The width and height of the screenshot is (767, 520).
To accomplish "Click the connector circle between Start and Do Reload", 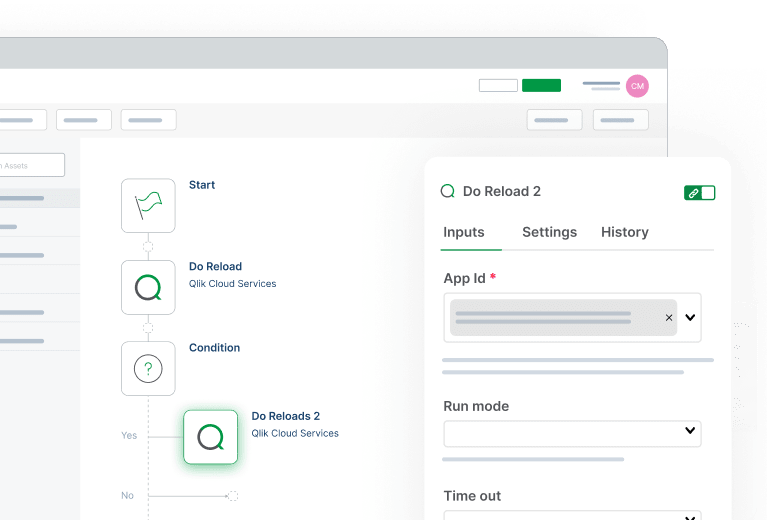I will click(148, 247).
